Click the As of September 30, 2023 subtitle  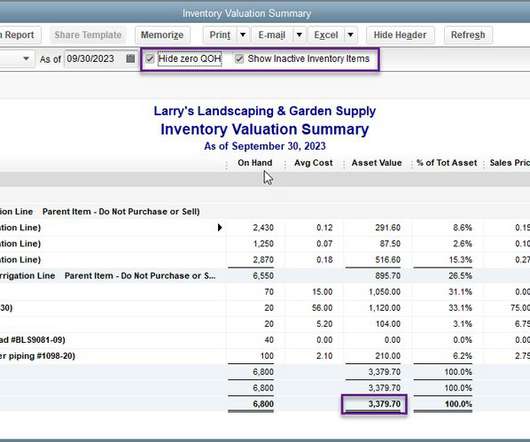(x=265, y=146)
